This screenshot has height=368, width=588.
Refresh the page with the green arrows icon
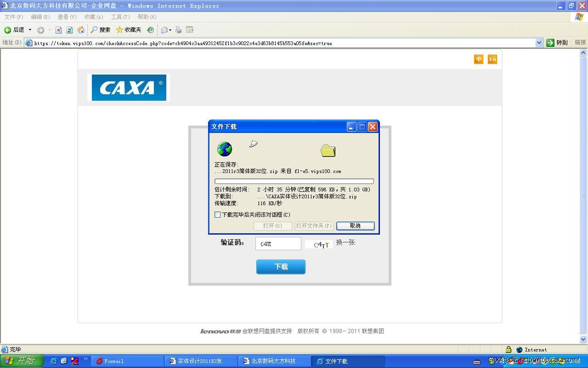click(69, 30)
